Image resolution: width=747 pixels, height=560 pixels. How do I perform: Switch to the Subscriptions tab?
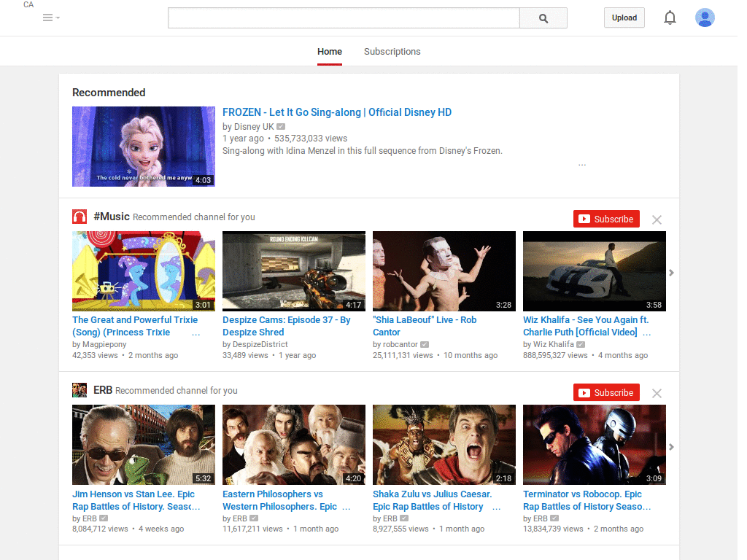point(392,52)
